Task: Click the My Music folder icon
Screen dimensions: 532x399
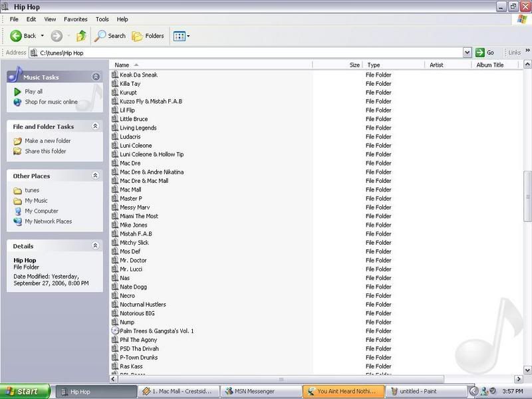Action: 17,201
